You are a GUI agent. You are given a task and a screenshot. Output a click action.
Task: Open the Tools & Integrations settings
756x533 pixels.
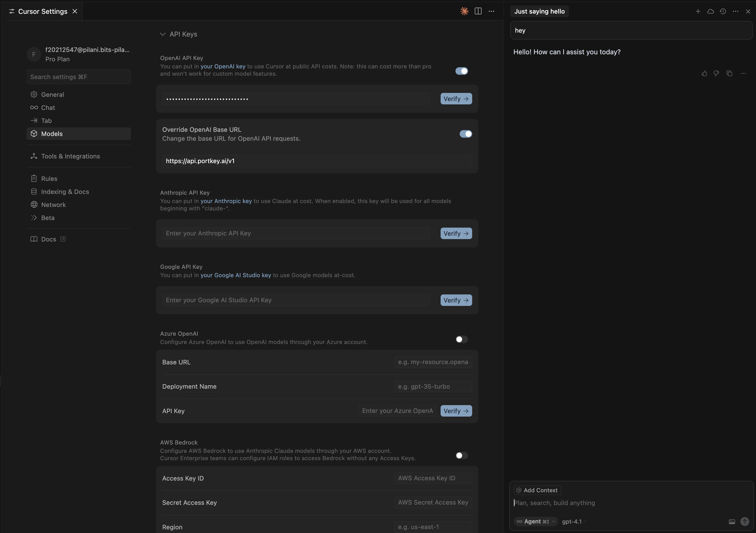click(x=70, y=156)
